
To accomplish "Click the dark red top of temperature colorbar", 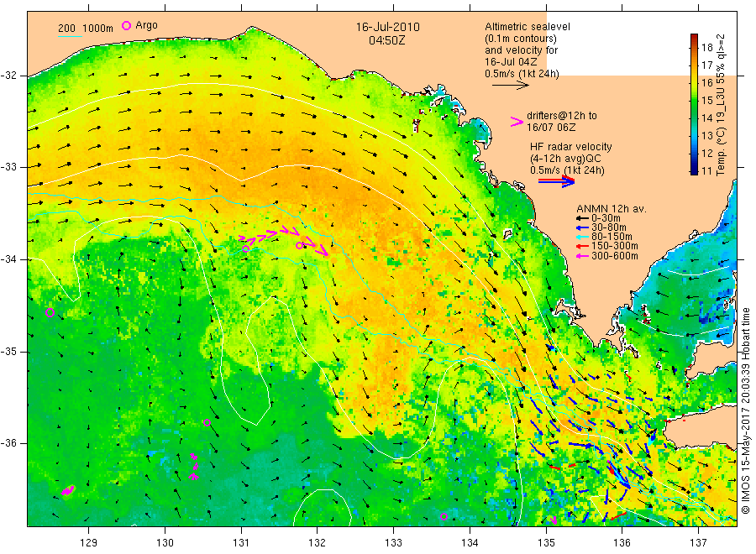I will pos(694,38).
